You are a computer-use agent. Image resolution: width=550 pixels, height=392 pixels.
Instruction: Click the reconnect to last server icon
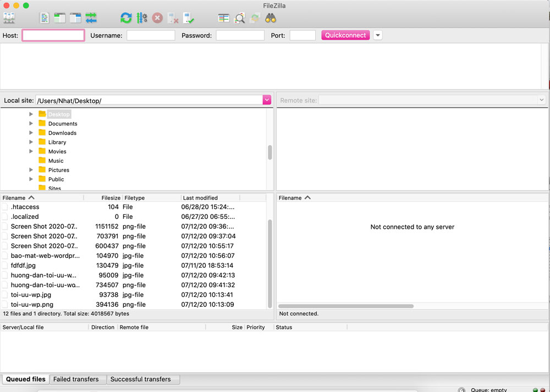coord(188,18)
